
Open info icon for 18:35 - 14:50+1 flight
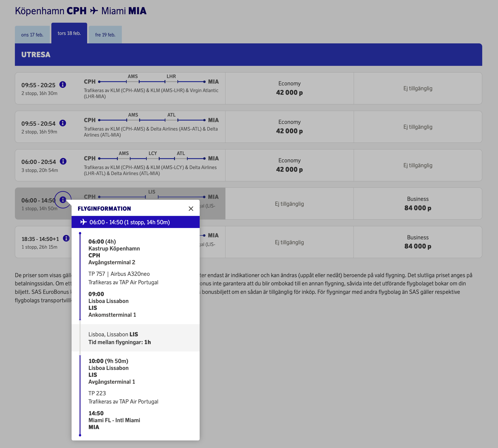(x=66, y=238)
